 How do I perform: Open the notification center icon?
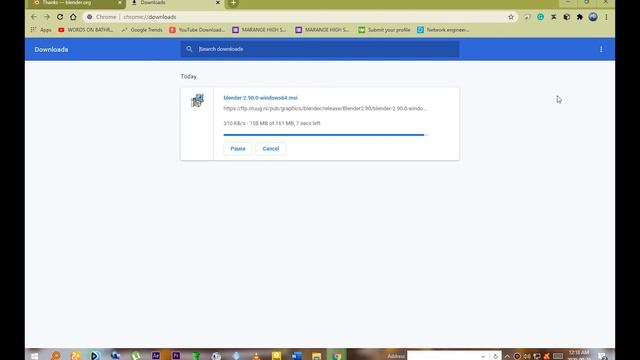(x=602, y=356)
